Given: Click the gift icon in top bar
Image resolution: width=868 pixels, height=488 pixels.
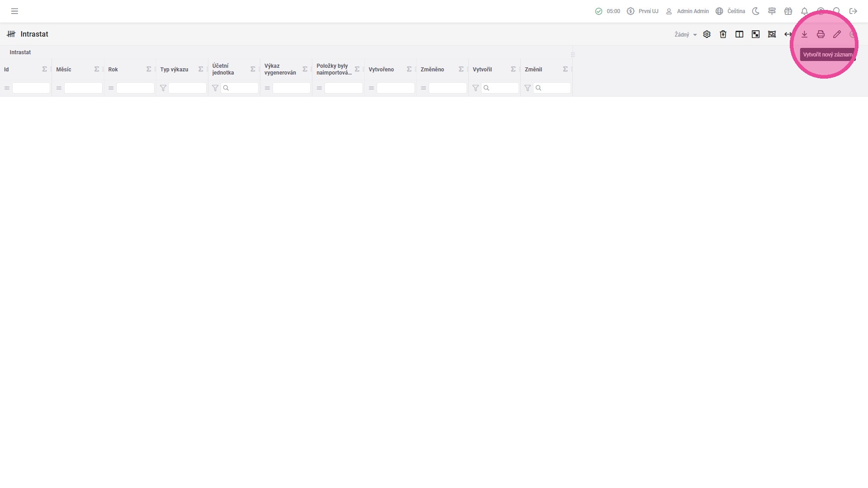Looking at the screenshot, I should 788,11.
